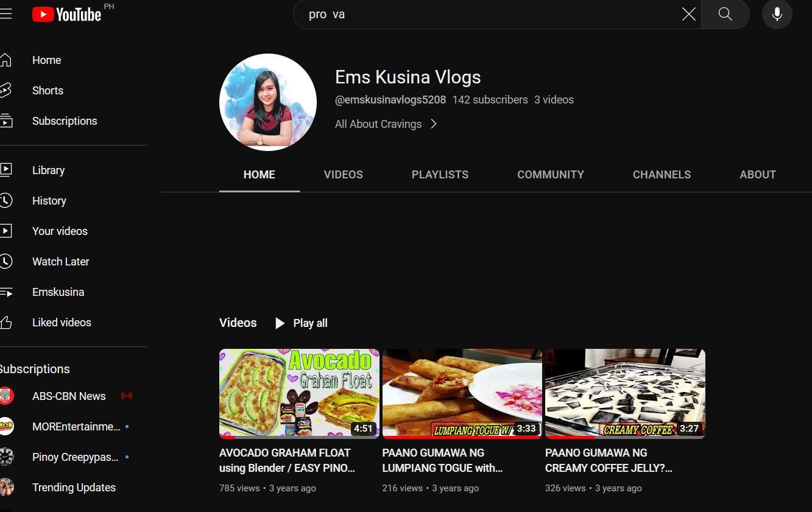Click the Subscriptions sidebar icon
This screenshot has width=812, height=512.
point(5,121)
